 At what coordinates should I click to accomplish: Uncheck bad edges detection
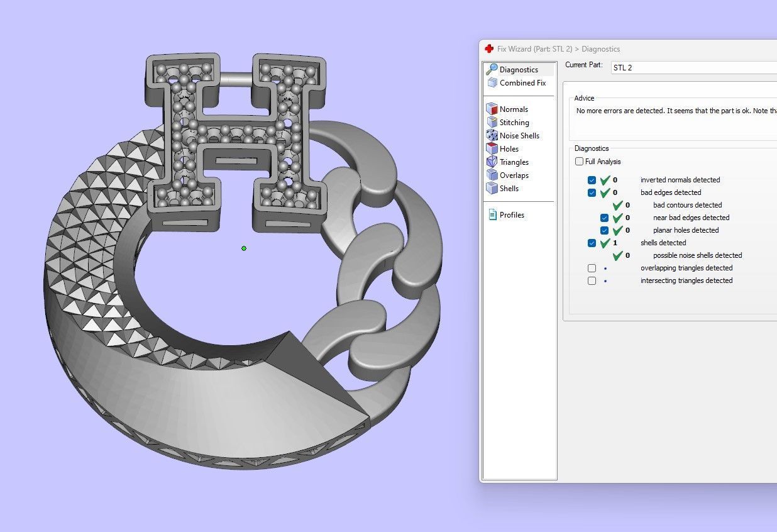click(592, 192)
